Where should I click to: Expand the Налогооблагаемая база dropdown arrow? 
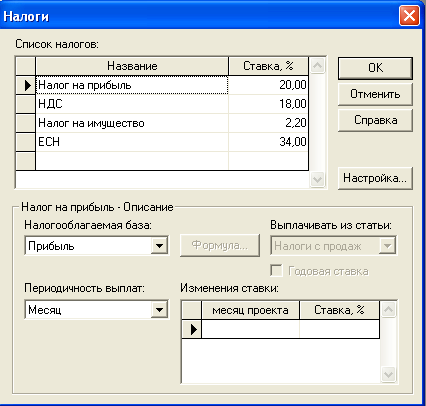pos(159,246)
